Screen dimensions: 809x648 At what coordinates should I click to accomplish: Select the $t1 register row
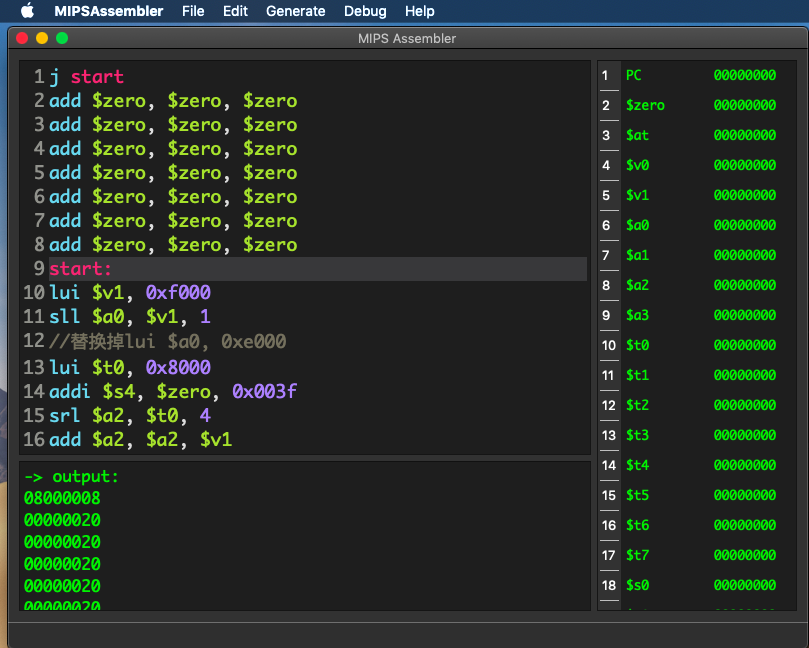point(697,375)
